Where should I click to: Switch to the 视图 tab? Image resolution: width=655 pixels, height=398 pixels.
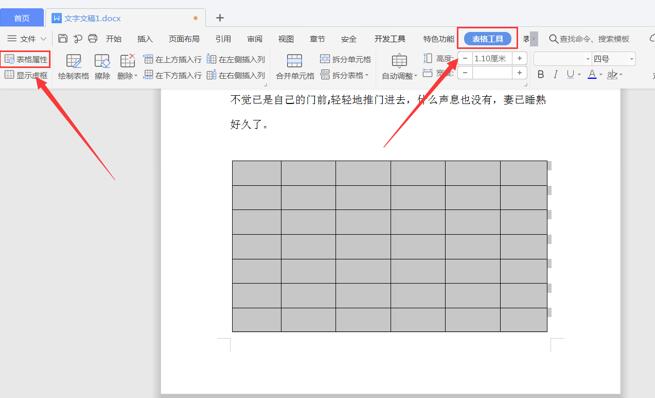286,39
